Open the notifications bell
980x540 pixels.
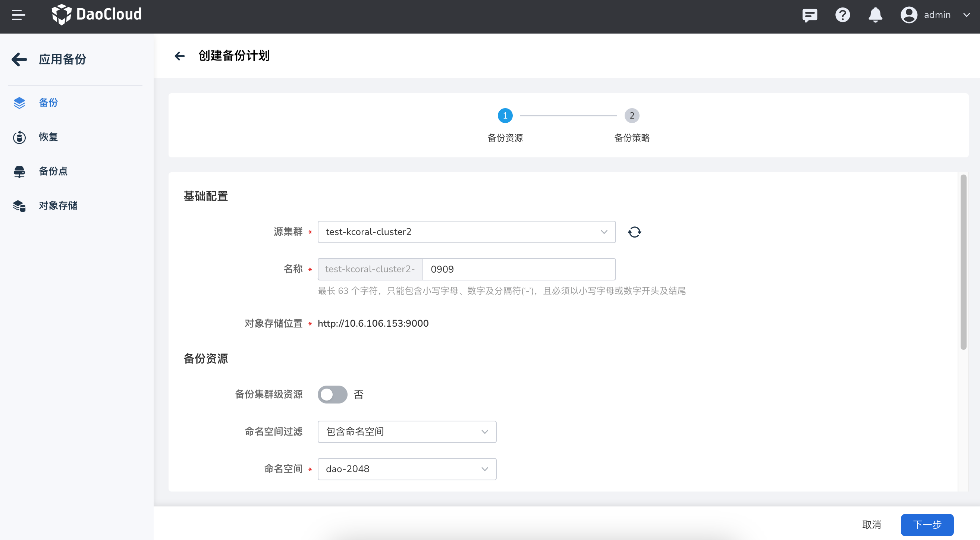coord(875,15)
